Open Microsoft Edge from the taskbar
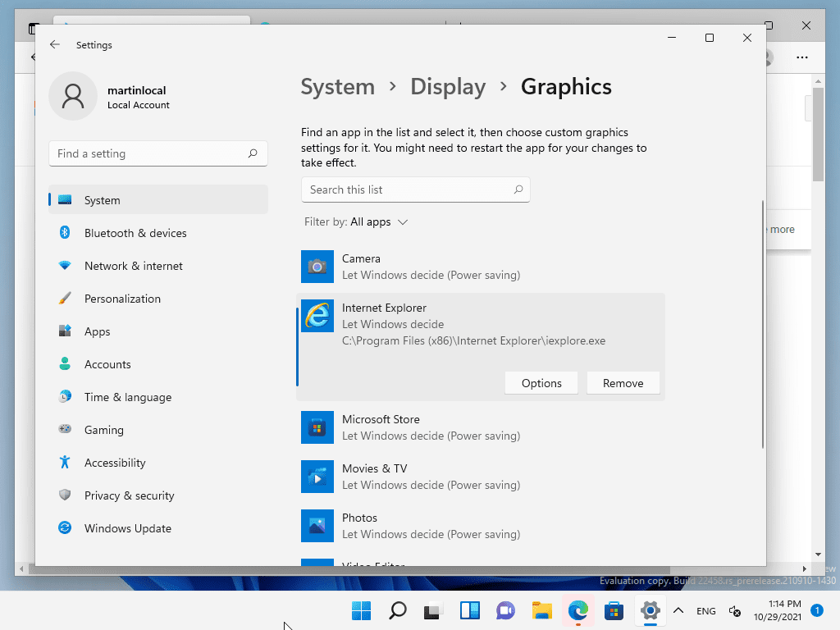This screenshot has height=630, width=840. click(x=578, y=610)
